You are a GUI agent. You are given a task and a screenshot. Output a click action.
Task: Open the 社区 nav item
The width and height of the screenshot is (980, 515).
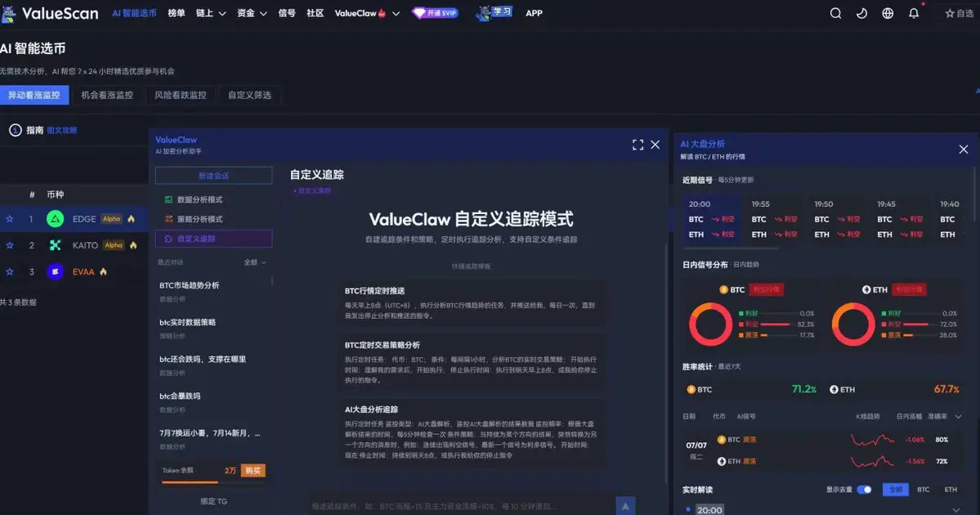click(315, 13)
